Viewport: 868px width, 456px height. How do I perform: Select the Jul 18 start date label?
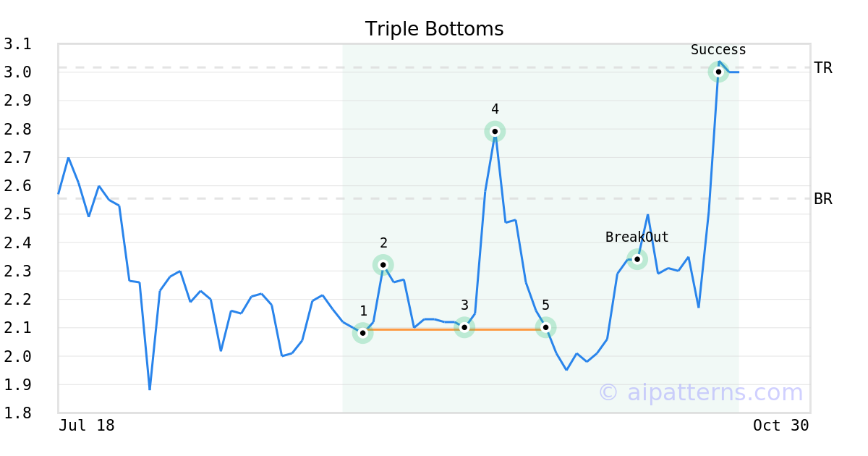pyautogui.click(x=87, y=426)
